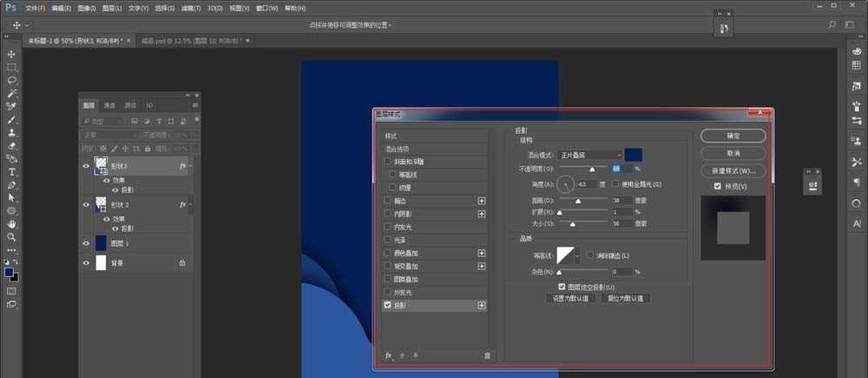Switch to the 通道 panel tab
Screen dimensions: 868x378
tap(109, 105)
